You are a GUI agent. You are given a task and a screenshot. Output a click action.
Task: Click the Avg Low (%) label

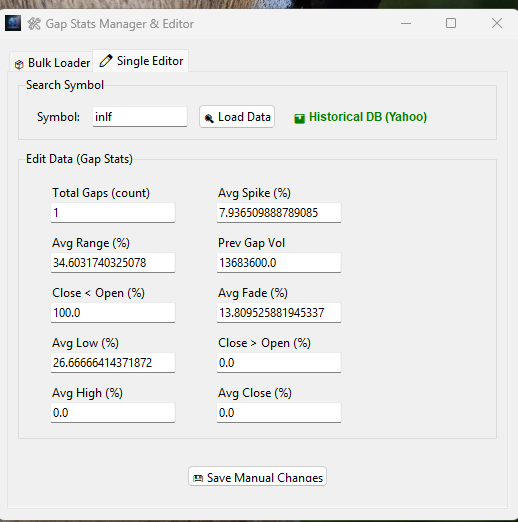tap(85, 343)
